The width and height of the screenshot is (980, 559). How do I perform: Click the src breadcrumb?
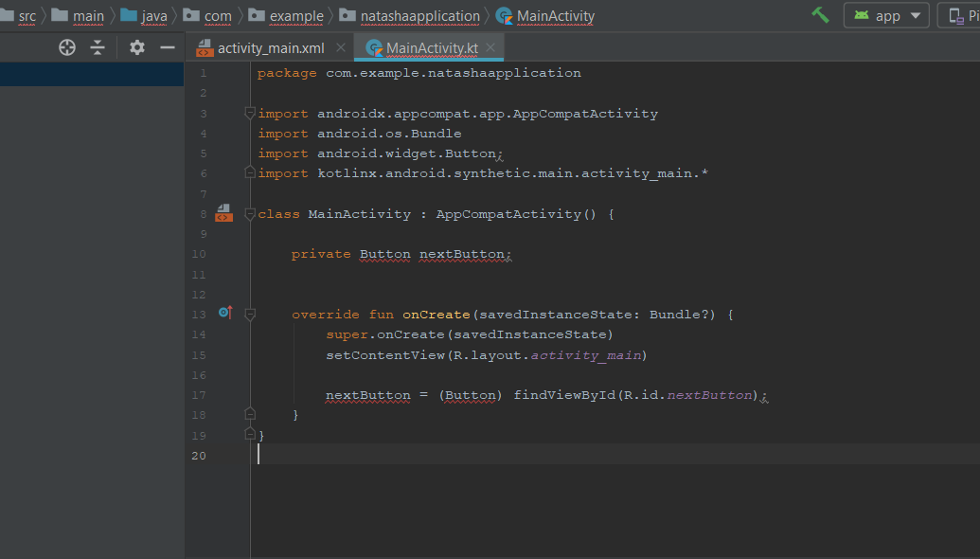(x=27, y=16)
